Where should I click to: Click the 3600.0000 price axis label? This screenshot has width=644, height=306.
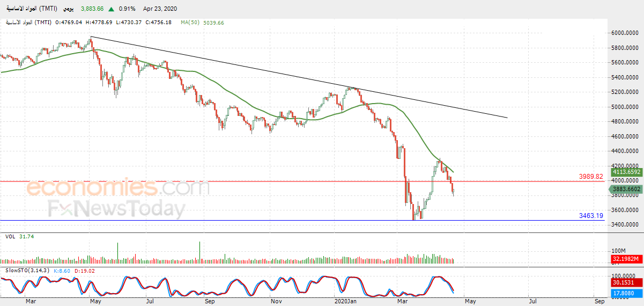coord(625,210)
